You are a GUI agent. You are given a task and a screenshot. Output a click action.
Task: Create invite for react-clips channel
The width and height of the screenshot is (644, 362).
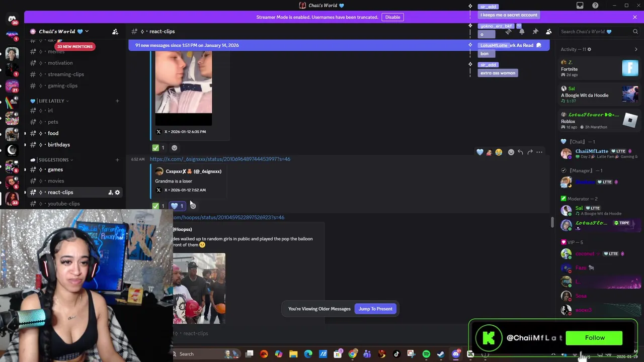tap(110, 193)
